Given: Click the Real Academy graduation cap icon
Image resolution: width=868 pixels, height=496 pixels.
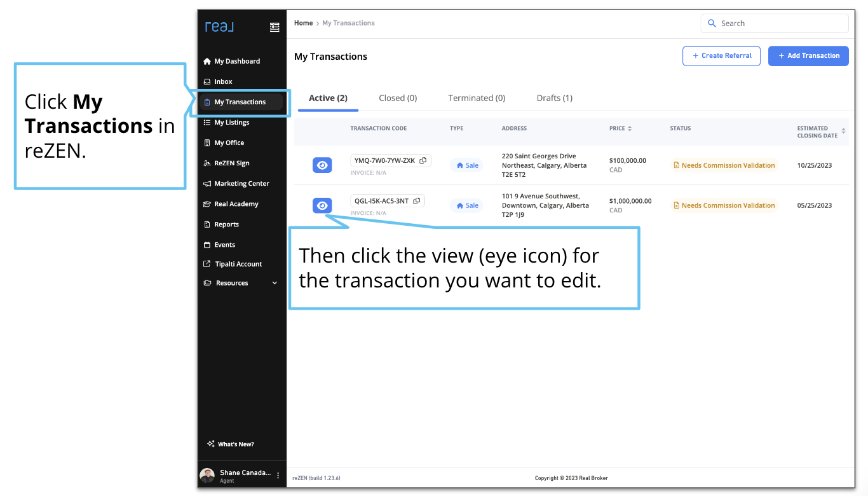Looking at the screenshot, I should click(x=207, y=203).
